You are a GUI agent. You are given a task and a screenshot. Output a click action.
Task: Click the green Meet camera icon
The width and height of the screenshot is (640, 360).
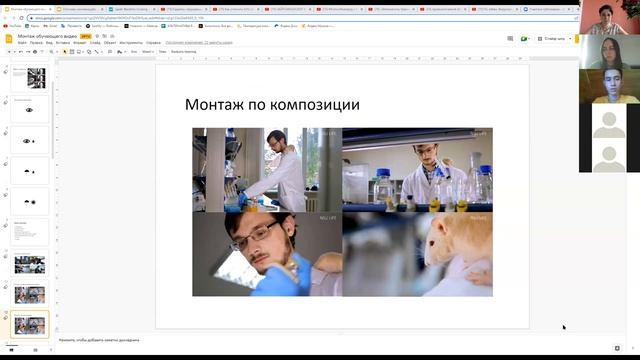point(524,38)
